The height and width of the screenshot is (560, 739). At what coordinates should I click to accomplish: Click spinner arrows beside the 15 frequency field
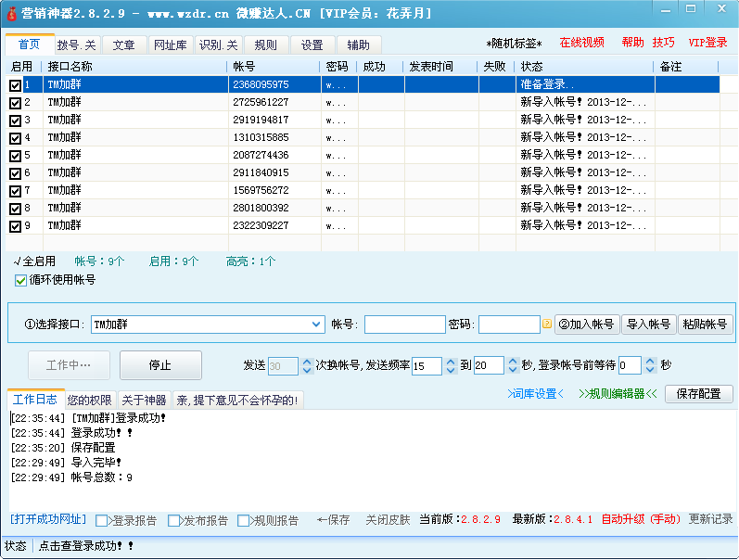pyautogui.click(x=451, y=366)
